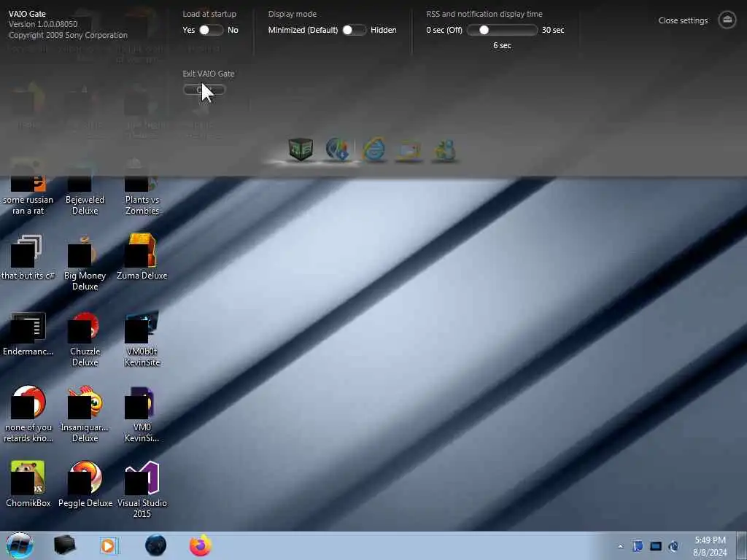Click the round blue tray icon
Screen dimensions: 747x560
pyautogui.click(x=673, y=546)
